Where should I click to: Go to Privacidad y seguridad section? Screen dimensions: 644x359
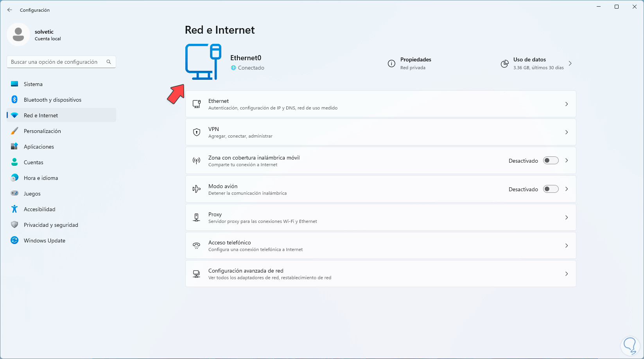51,225
